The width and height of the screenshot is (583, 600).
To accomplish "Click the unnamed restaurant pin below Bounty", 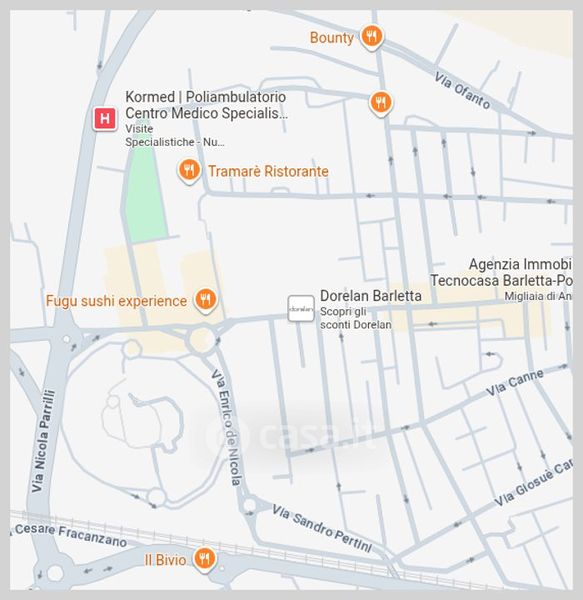I will [x=381, y=103].
